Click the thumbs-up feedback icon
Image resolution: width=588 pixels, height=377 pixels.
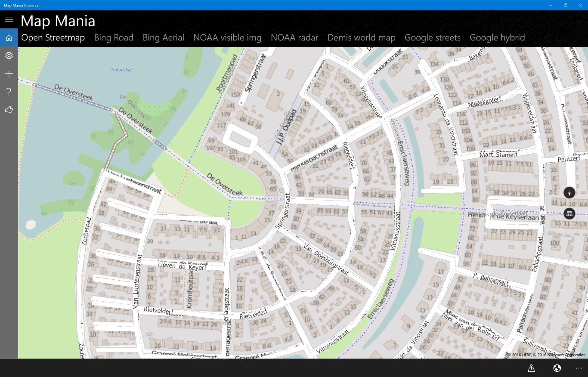(9, 110)
